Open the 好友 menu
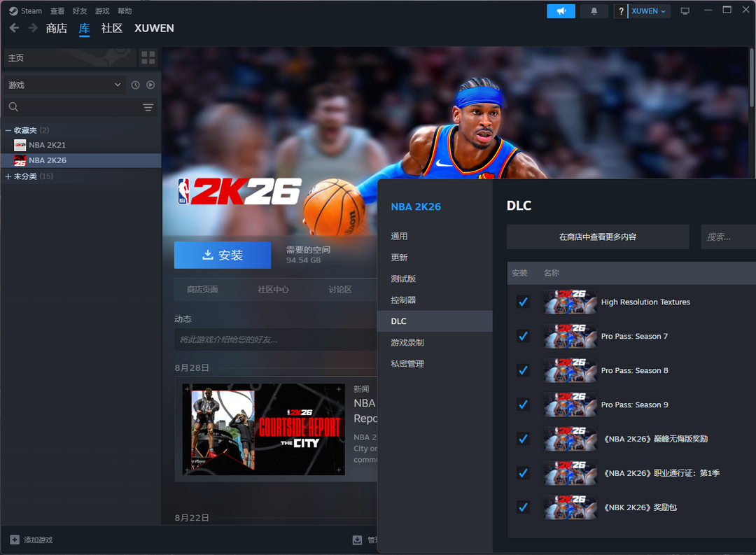Viewport: 756px width, 555px height. 80,11
